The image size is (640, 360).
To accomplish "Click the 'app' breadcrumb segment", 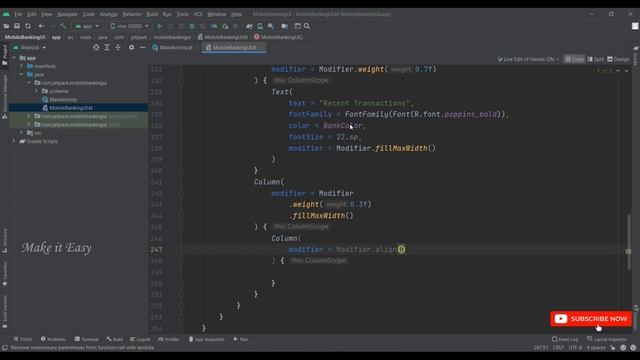I will [56, 37].
